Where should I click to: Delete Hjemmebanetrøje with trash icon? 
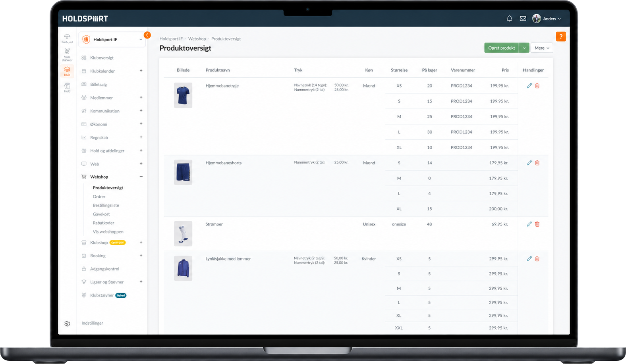[x=537, y=86]
